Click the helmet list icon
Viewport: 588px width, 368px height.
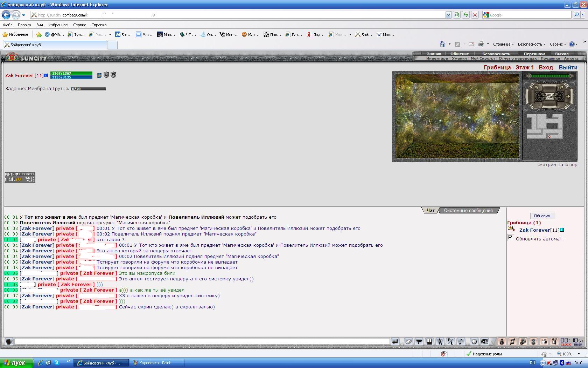pyautogui.click(x=485, y=341)
